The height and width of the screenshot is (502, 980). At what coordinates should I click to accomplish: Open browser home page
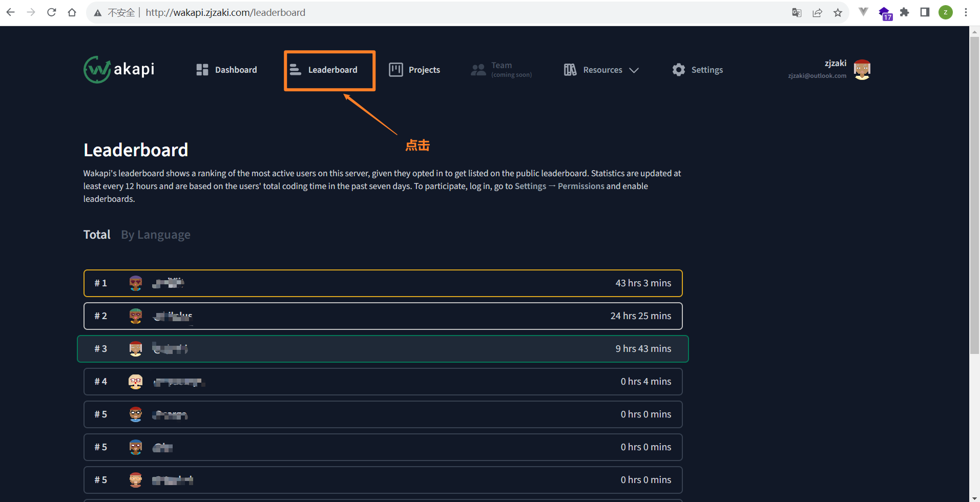click(72, 12)
